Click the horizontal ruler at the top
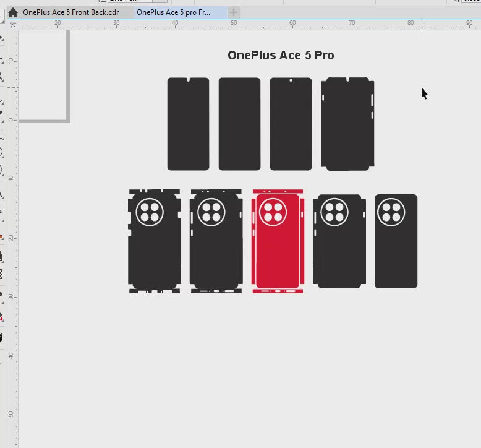 pos(247,24)
